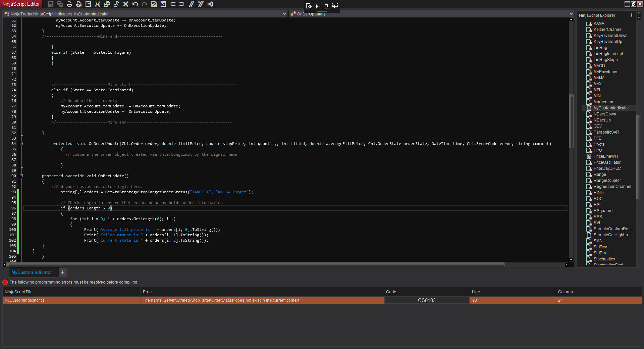Select Stochastics in the explorer list
This screenshot has width=644, height=349.
pyautogui.click(x=604, y=259)
